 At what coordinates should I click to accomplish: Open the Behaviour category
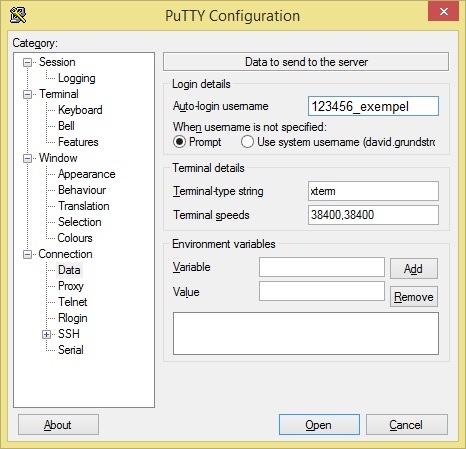(82, 190)
